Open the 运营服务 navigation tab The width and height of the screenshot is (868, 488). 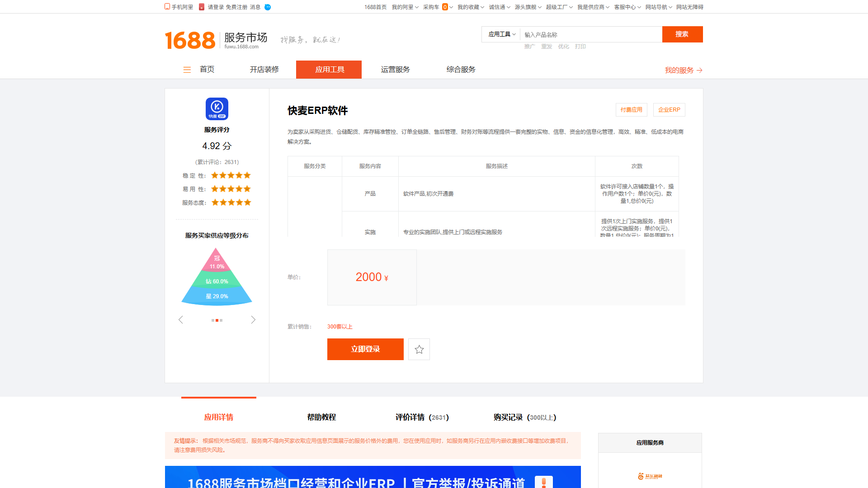396,70
